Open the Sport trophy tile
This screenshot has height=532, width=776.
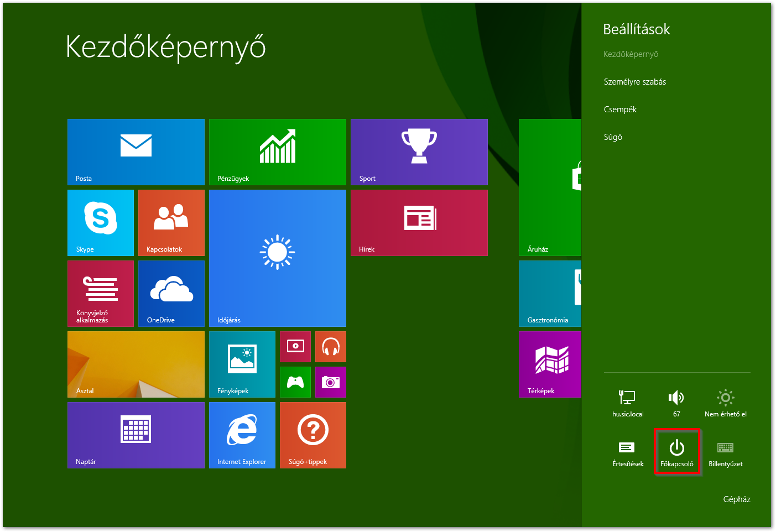419,152
